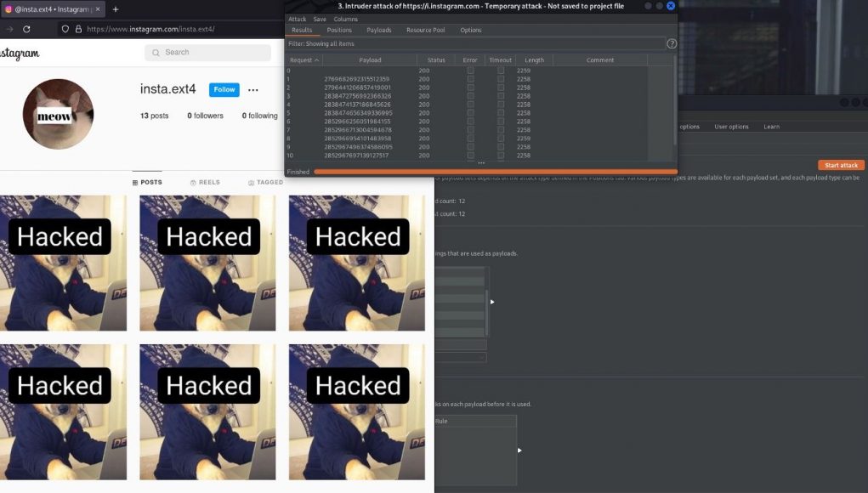Select the Instagram POSTS tab

[147, 182]
